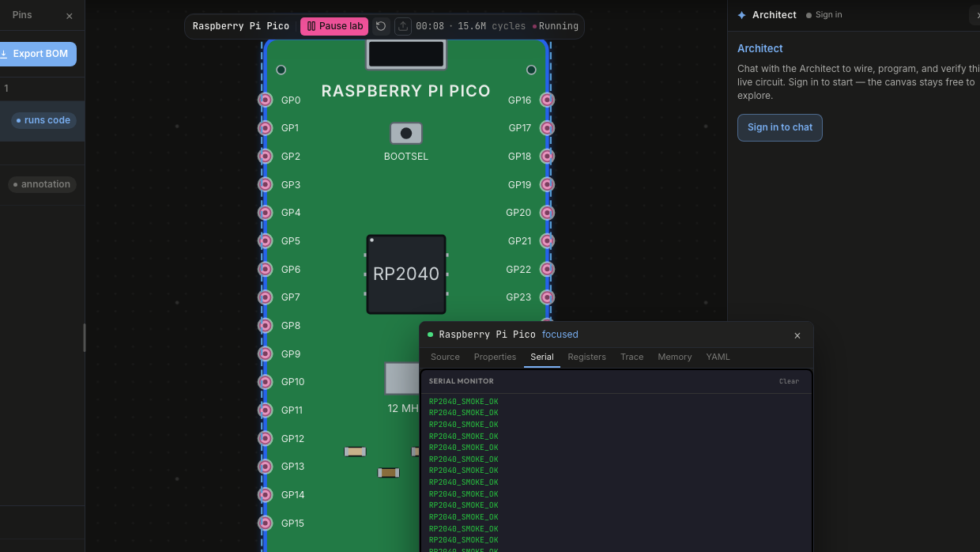Click the GP6 pin pad
This screenshot has width=980, height=552.
point(266,269)
